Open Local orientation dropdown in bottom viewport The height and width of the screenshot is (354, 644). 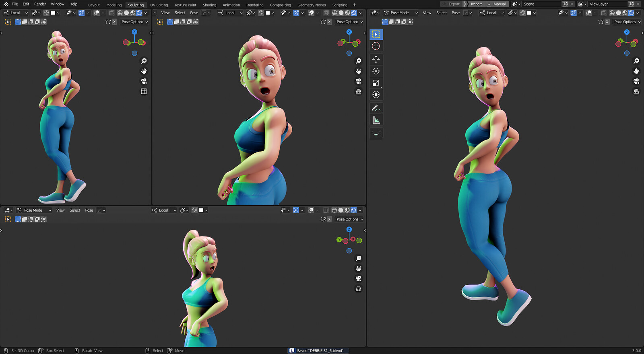click(x=164, y=210)
